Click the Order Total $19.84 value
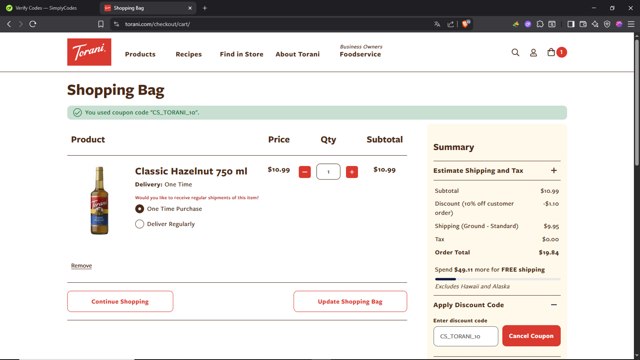This screenshot has width=640, height=360. point(549,252)
